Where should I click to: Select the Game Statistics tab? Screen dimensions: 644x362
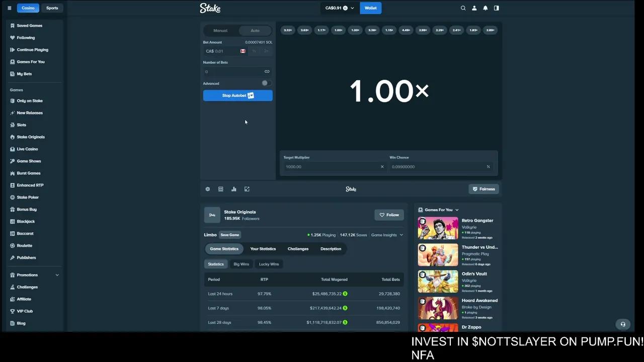224,249
